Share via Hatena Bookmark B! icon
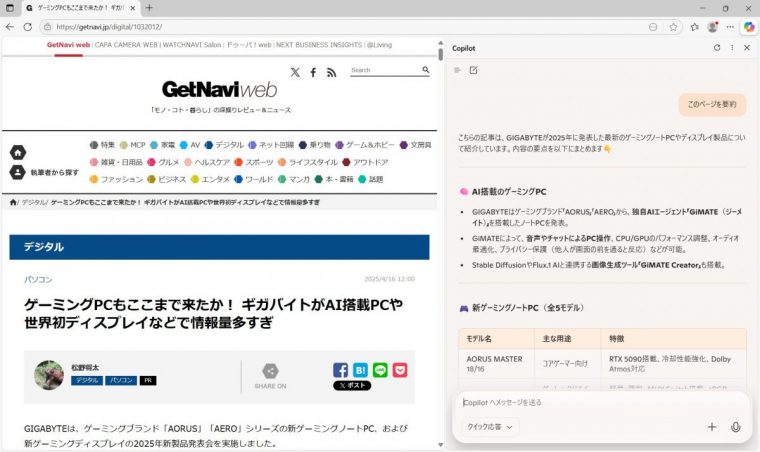This screenshot has height=452, width=760. coord(360,370)
